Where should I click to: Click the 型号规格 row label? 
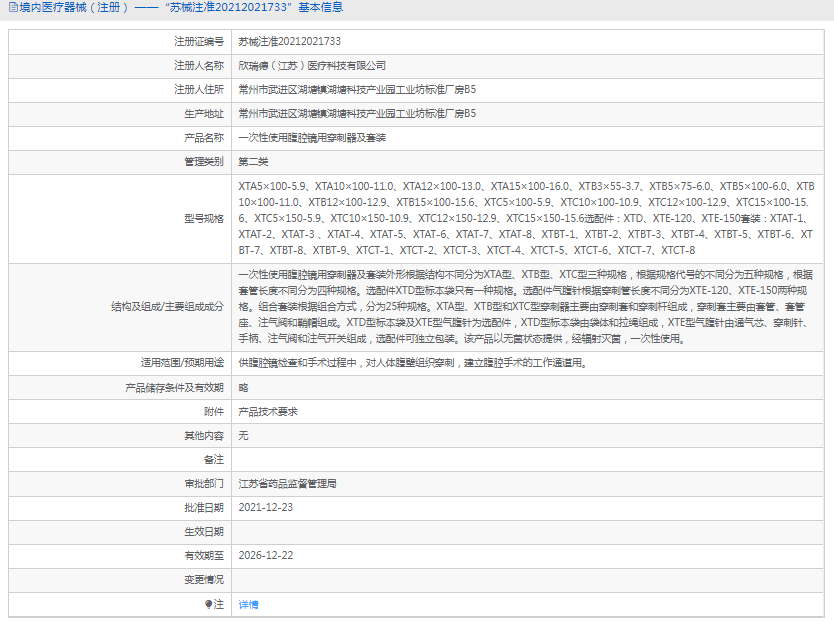204,219
